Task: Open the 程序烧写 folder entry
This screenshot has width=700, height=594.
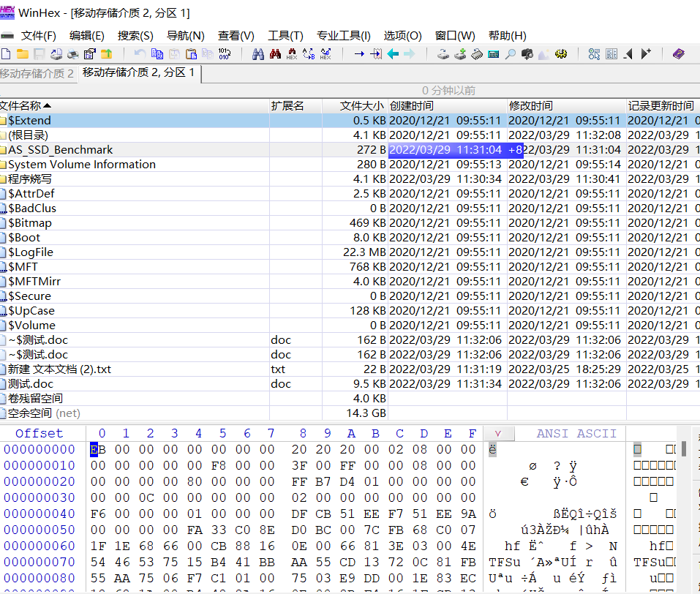Action: (x=29, y=179)
